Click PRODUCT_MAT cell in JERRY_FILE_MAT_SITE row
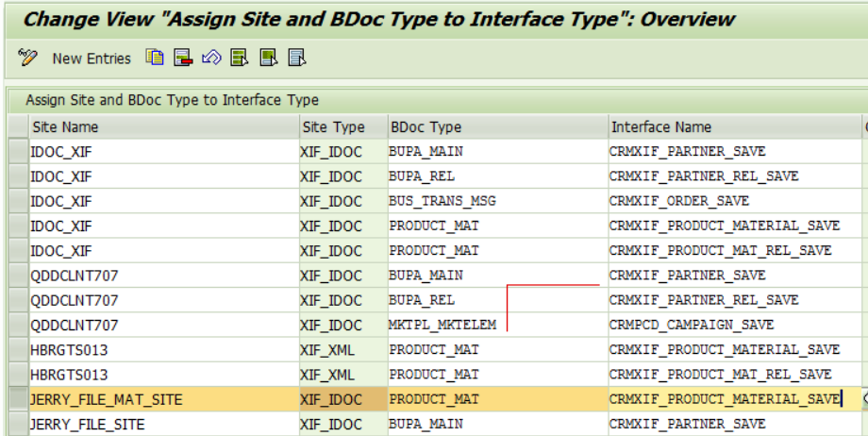 [x=498, y=399]
